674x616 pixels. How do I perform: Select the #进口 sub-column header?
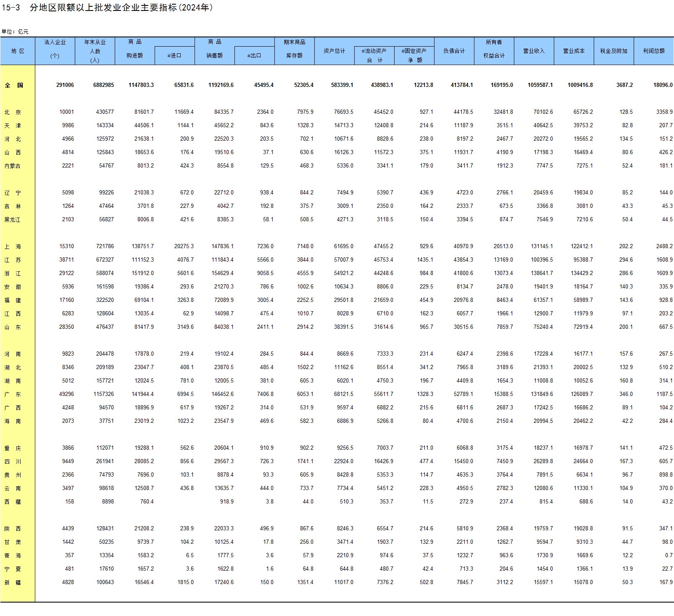pos(174,55)
